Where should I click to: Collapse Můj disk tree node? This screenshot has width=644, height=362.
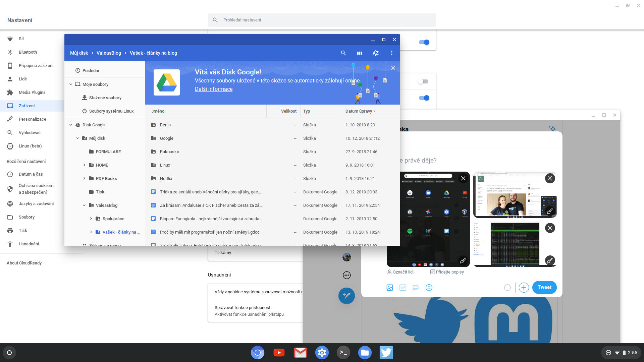[77, 138]
